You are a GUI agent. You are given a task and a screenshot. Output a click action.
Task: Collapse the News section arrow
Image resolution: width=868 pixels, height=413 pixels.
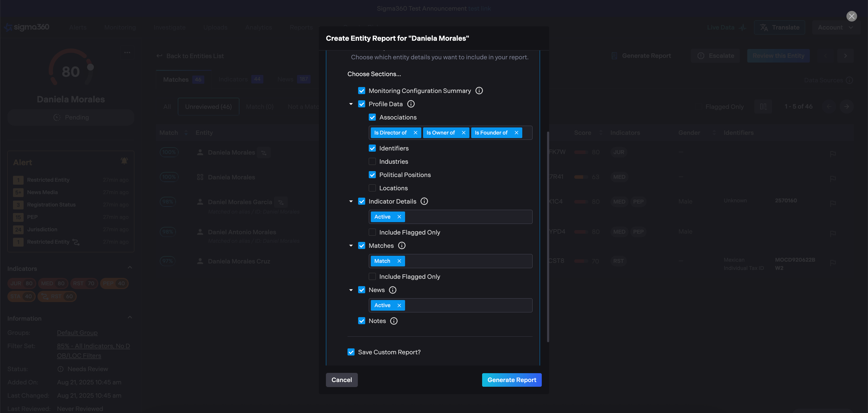[x=351, y=290]
